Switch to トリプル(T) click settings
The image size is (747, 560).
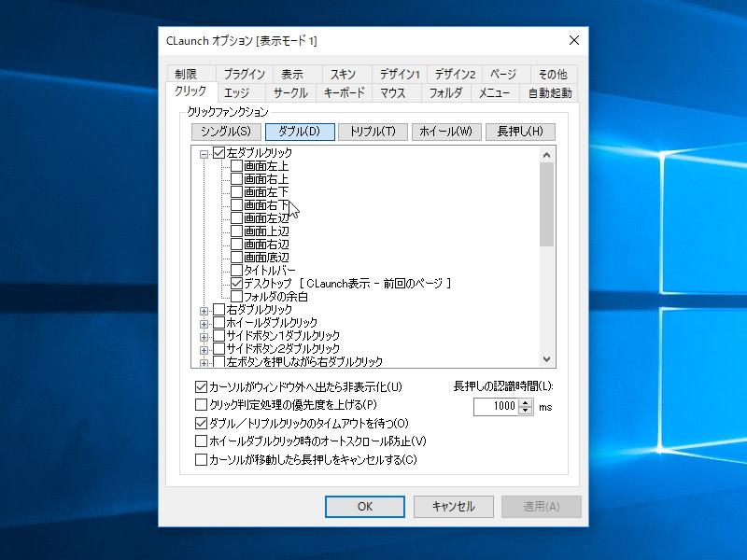pyautogui.click(x=373, y=132)
